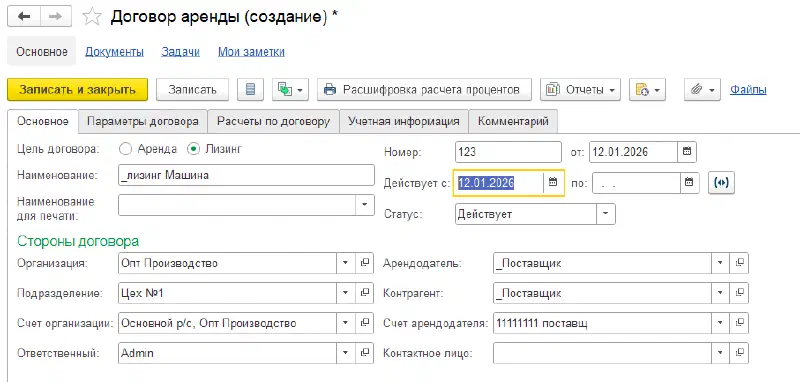Open the Задачи link

(181, 52)
